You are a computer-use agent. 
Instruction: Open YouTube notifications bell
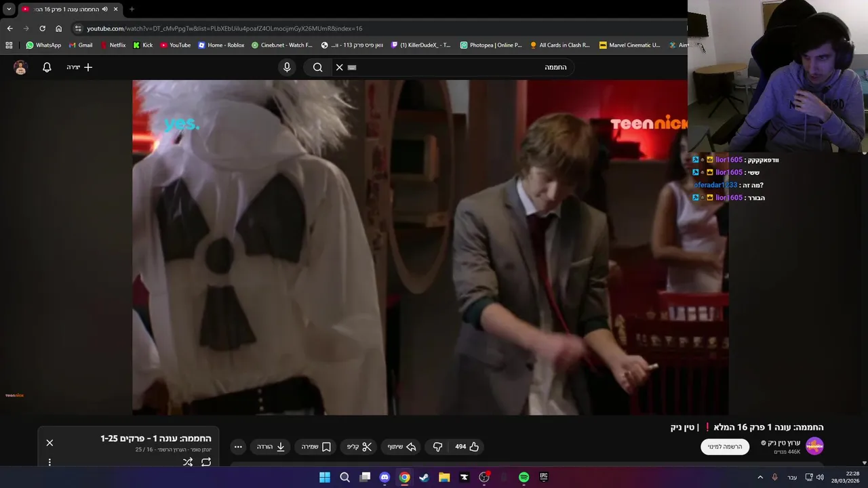[x=47, y=67]
